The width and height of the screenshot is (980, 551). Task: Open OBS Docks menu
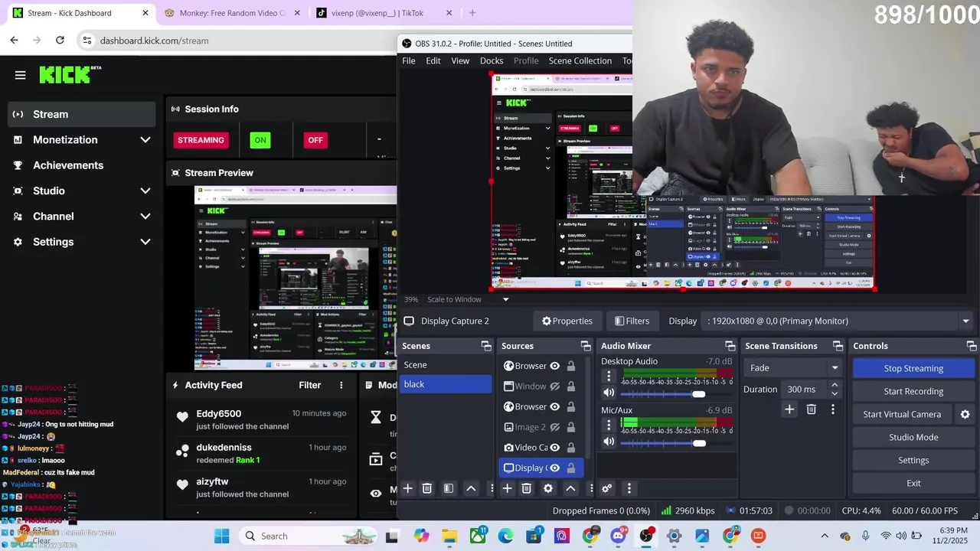pos(492,60)
